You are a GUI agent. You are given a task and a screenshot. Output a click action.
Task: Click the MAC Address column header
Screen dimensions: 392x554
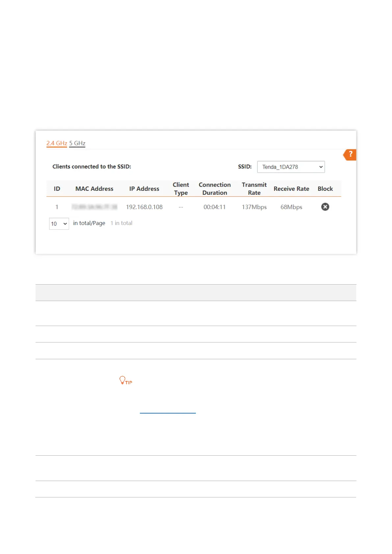[94, 189]
